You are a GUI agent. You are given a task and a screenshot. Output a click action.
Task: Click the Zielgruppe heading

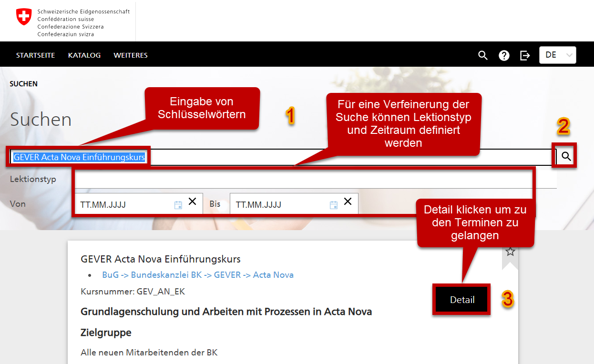click(x=106, y=333)
